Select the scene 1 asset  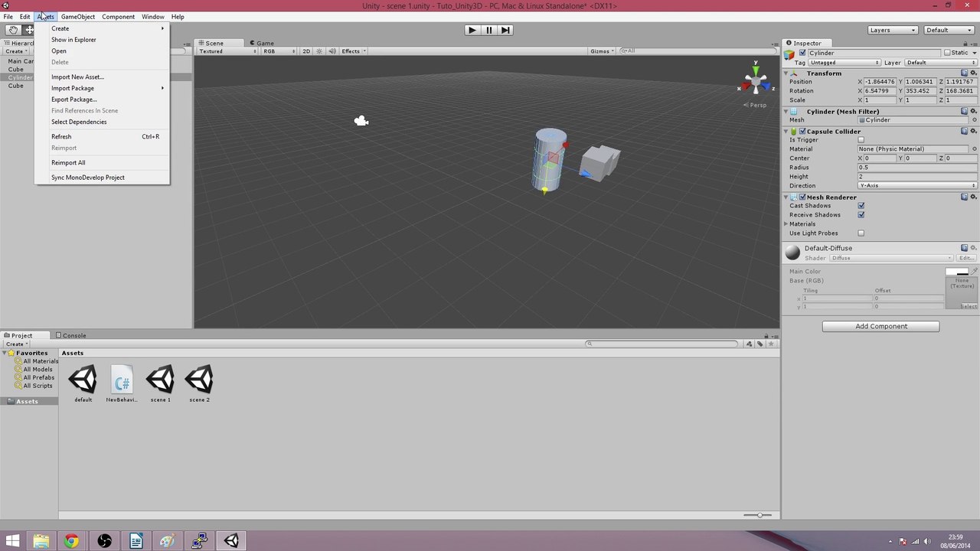pos(160,383)
